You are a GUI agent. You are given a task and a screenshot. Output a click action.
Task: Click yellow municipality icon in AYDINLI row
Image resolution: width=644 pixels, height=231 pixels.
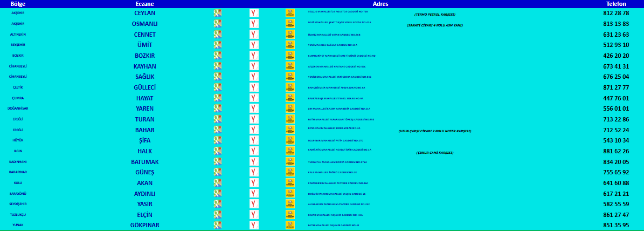pyautogui.click(x=290, y=194)
